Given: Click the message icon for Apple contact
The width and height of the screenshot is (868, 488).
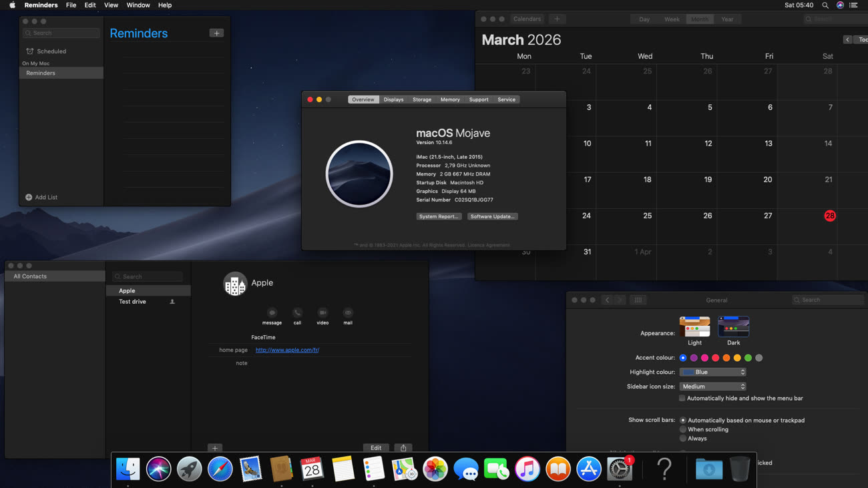Looking at the screenshot, I should 272,313.
